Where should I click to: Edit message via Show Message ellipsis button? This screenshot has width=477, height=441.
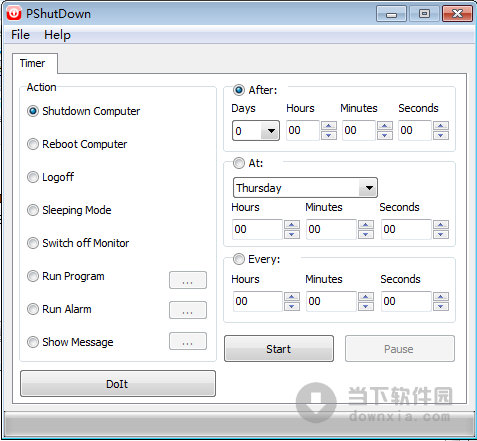click(188, 341)
